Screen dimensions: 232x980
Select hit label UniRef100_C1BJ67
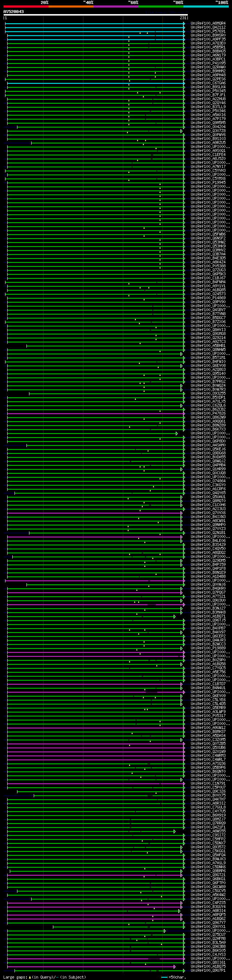[x=208, y=278]
